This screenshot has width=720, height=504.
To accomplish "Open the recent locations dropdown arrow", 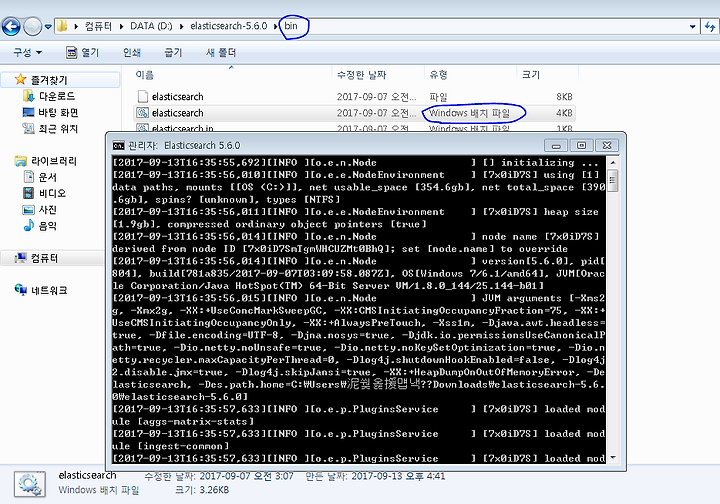I will (x=48, y=27).
